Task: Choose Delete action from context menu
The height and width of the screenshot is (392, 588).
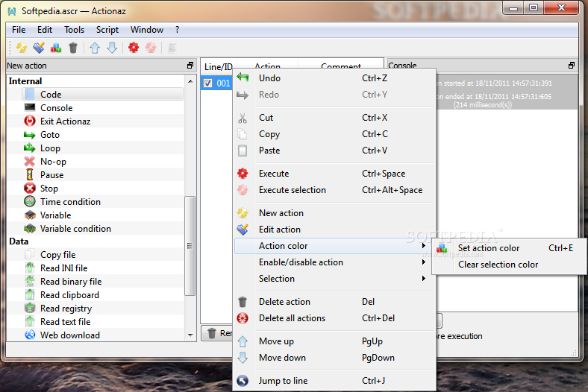Action: (x=334, y=302)
